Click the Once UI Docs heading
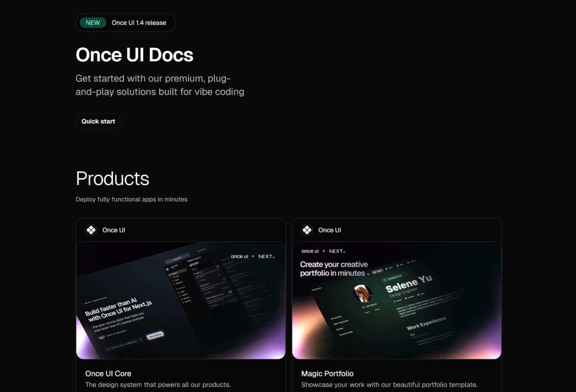 click(134, 55)
